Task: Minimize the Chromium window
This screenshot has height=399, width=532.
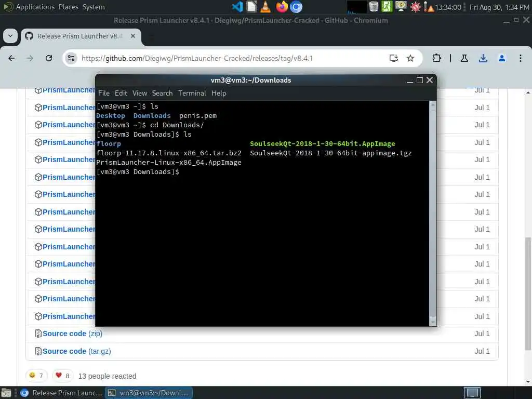Action: coord(506,21)
